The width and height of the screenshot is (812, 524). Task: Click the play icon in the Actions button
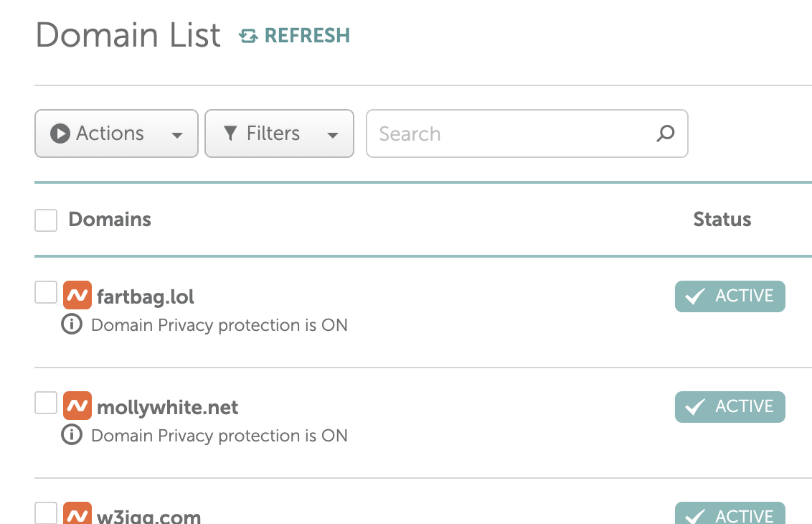tap(60, 134)
